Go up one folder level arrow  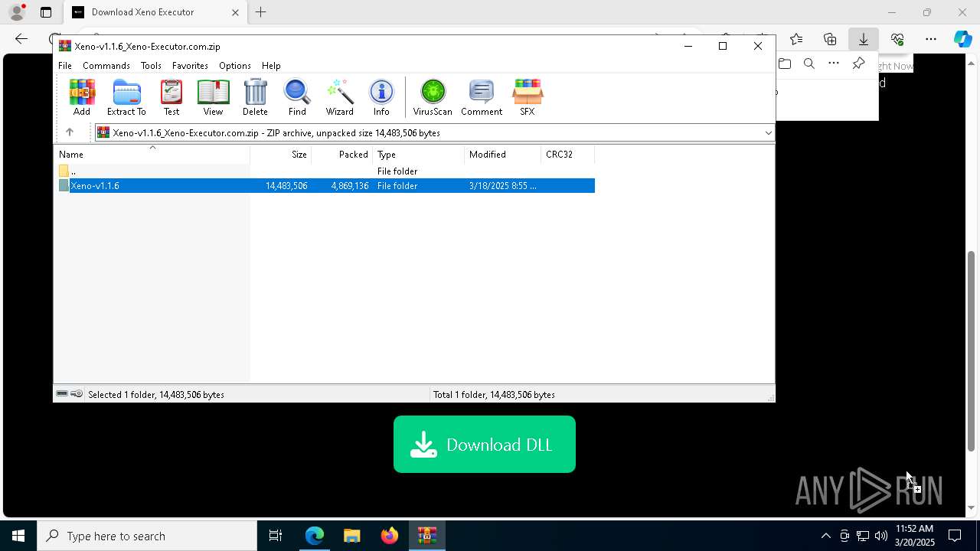(x=69, y=132)
